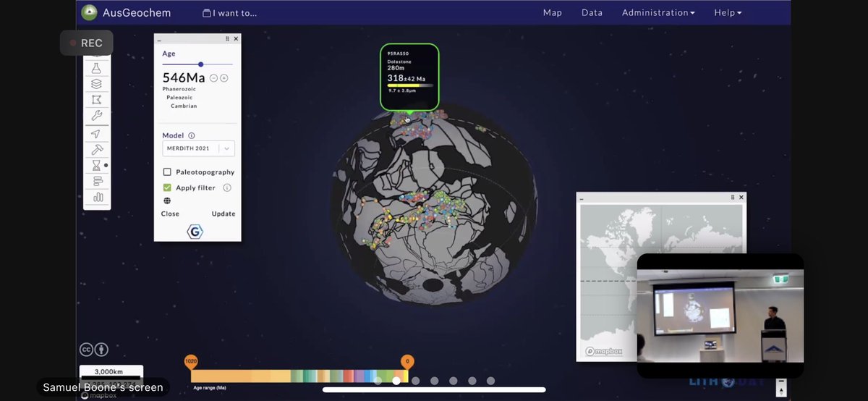The width and height of the screenshot is (868, 401).
Task: Enable the Paleotopography checkbox
Action: click(167, 172)
